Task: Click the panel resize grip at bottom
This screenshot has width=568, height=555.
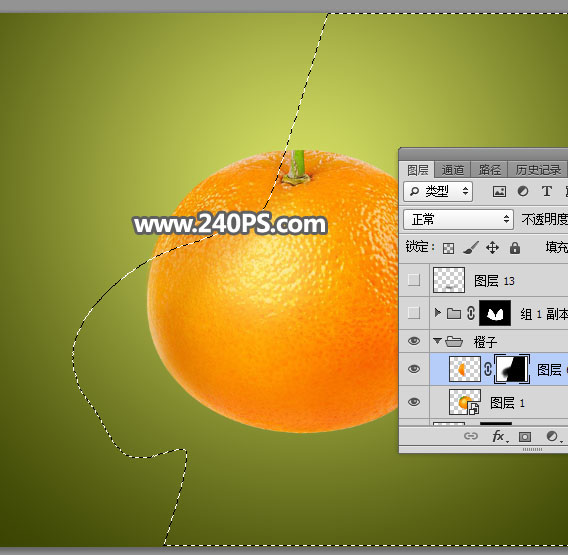Action: (532, 449)
